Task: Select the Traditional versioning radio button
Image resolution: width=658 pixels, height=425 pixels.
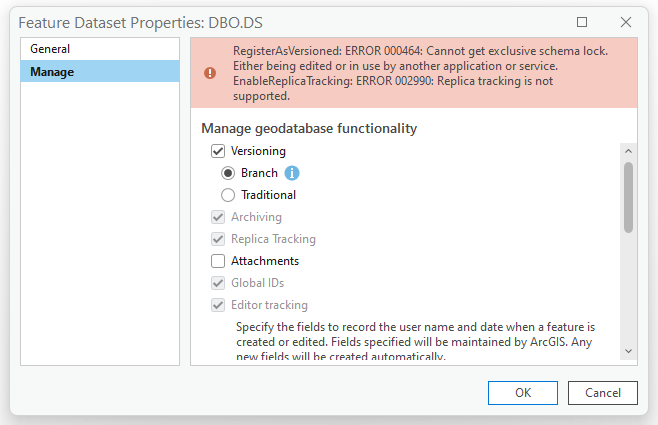Action: tap(228, 195)
